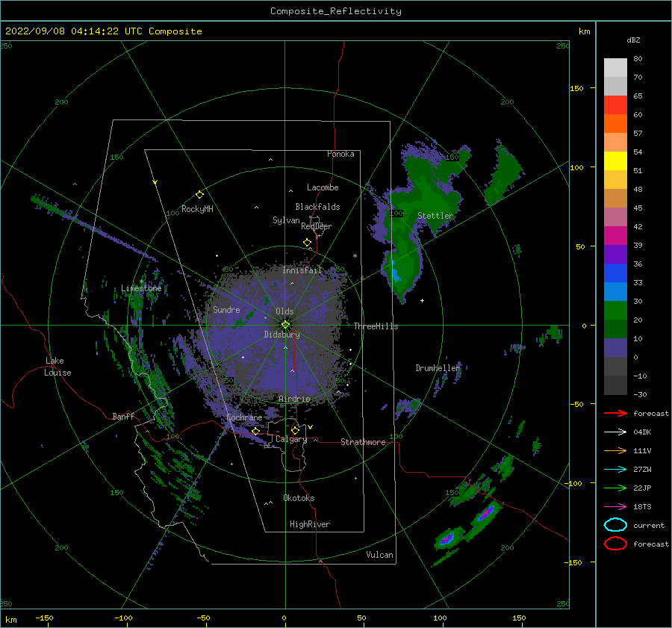Click the dBZ legend heading

tap(633, 40)
